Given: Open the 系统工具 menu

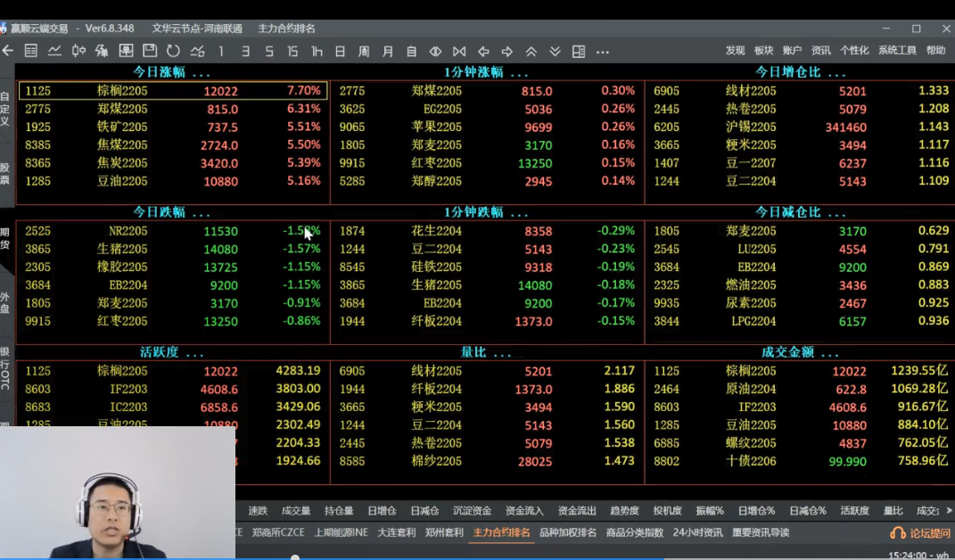Looking at the screenshot, I should pyautogui.click(x=897, y=51).
